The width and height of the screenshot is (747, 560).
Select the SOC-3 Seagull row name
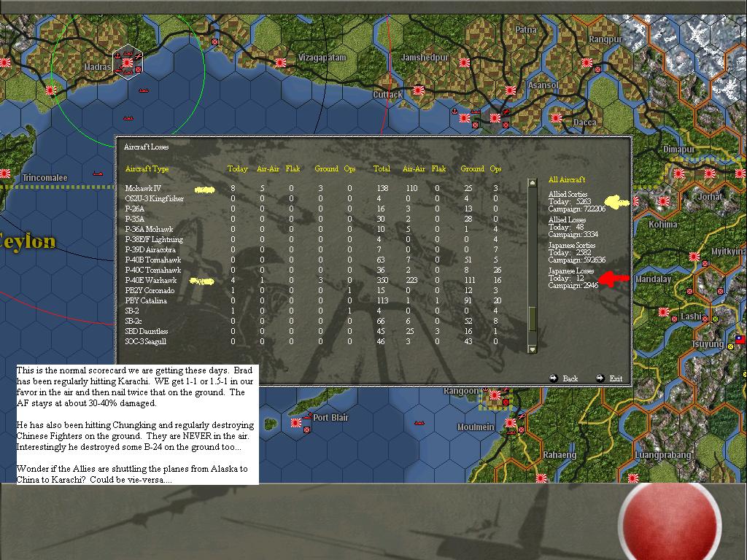[x=145, y=341]
